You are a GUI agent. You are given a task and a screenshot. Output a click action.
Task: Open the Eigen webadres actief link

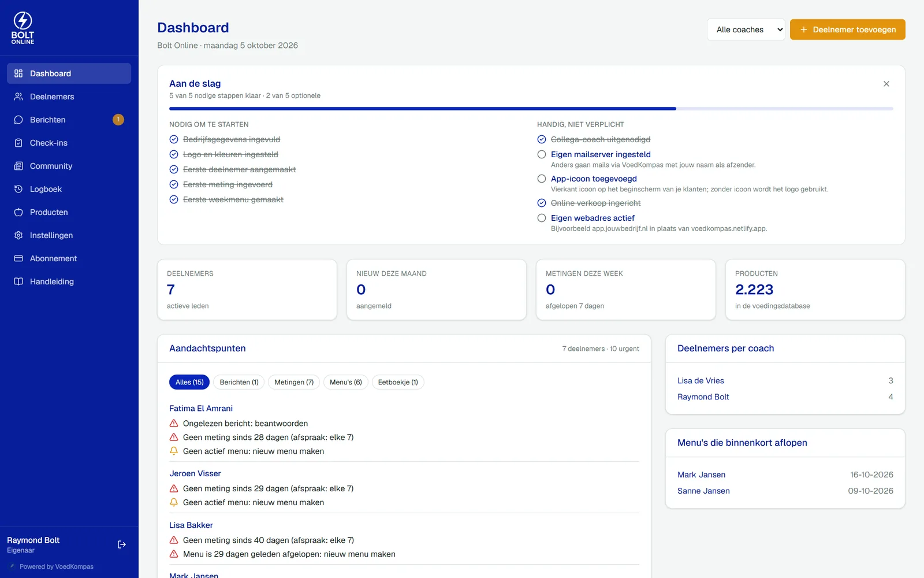pyautogui.click(x=593, y=218)
